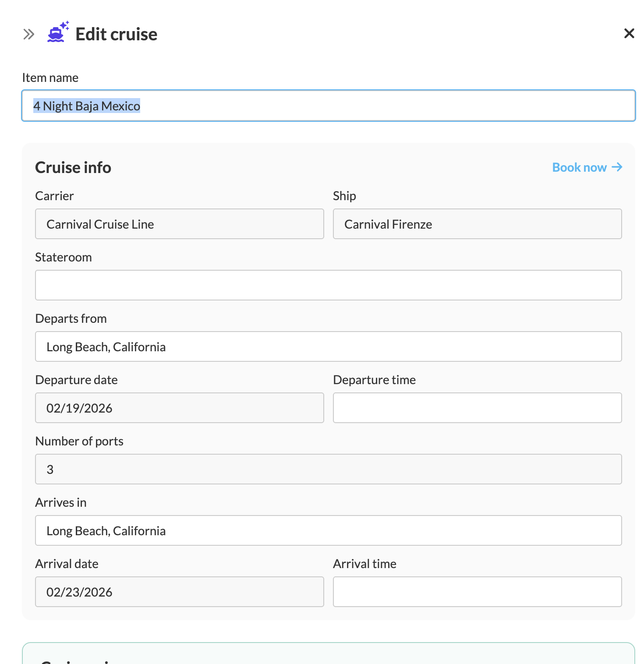The image size is (644, 664).
Task: Select the Carrier field showing Carnival Cruise Line
Action: (179, 224)
